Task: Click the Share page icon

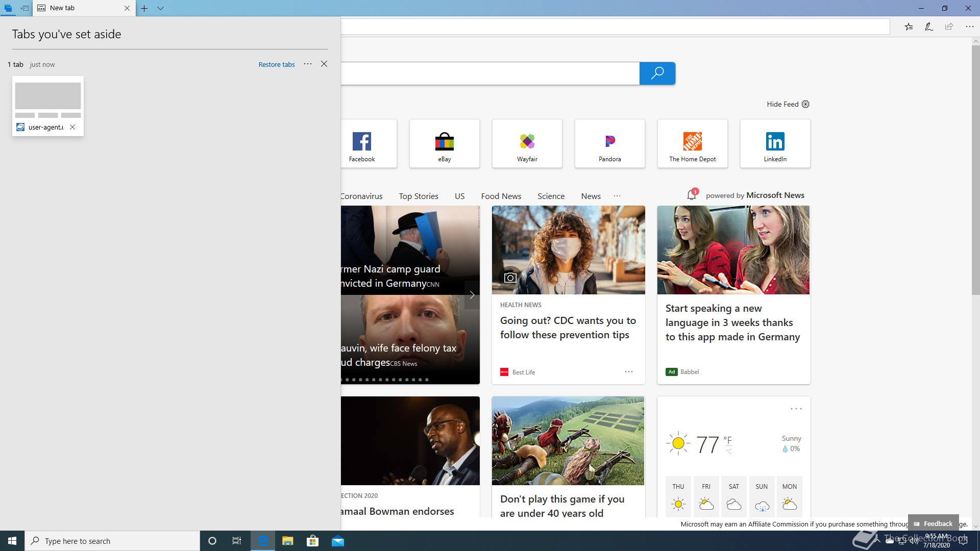Action: pyautogui.click(x=949, y=27)
